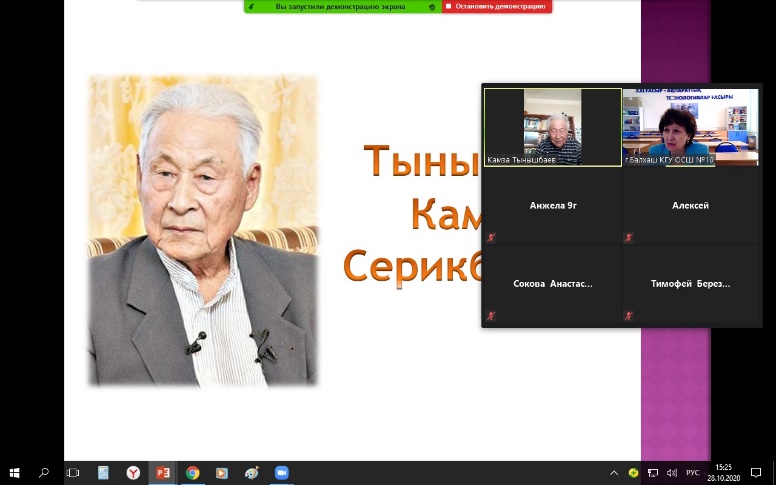Click the lightning icon in sharing bar
The image size is (776, 485).
click(250, 6)
